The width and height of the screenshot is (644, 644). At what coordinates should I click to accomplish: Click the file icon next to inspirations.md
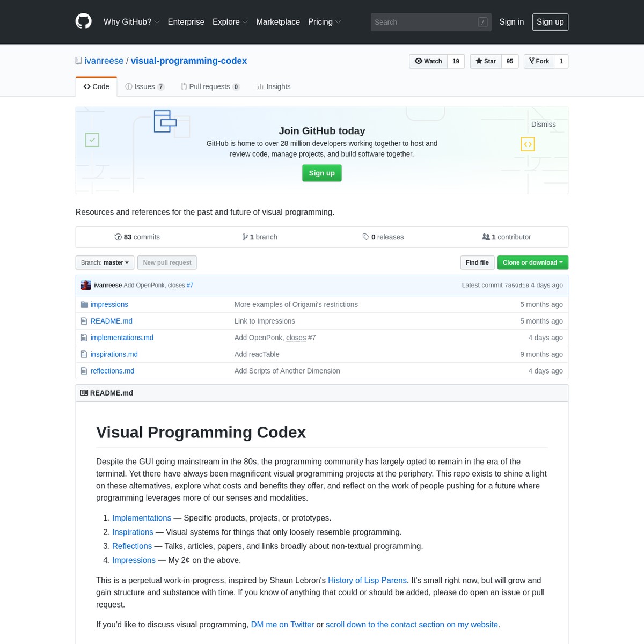pyautogui.click(x=84, y=354)
